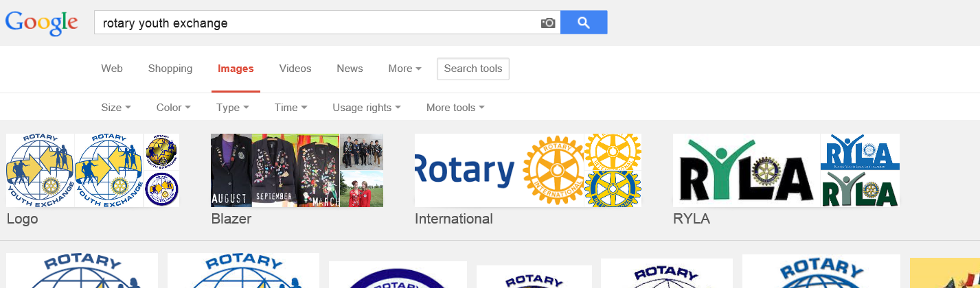Open the Type filter dropdown
980x288 pixels.
pyautogui.click(x=232, y=108)
